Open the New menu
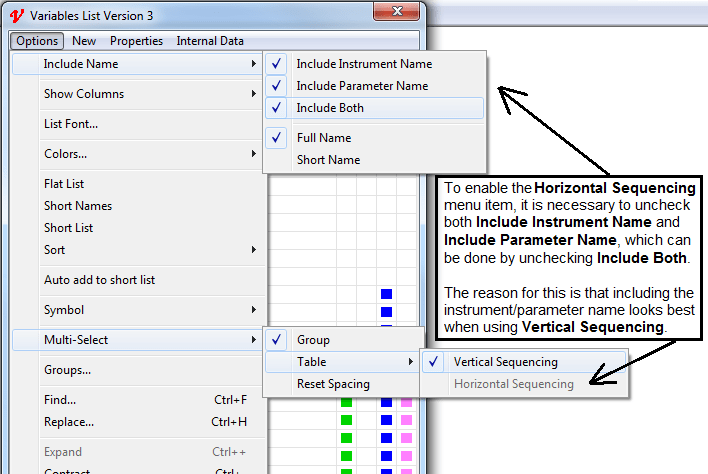 pos(84,41)
